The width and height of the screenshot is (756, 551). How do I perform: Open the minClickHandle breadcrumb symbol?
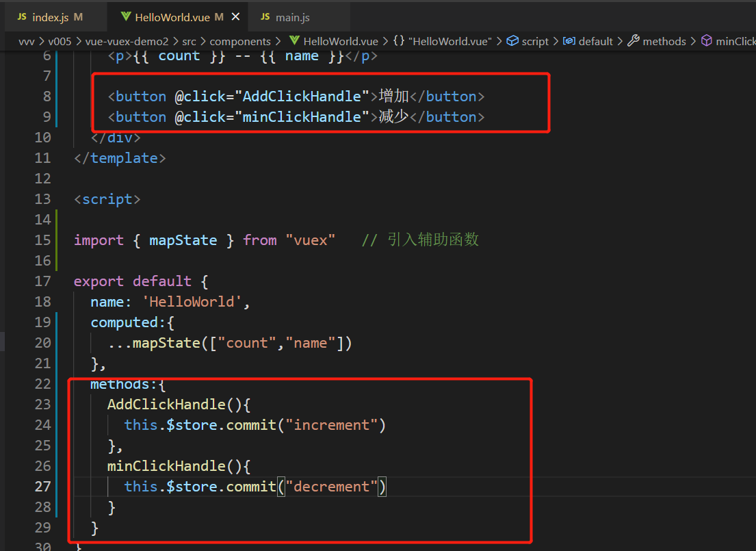click(x=735, y=42)
